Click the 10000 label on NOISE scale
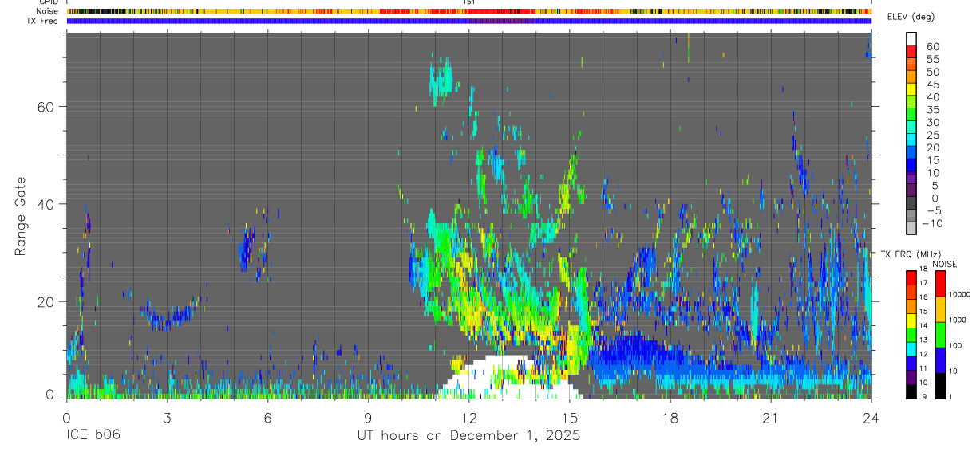 coord(961,294)
